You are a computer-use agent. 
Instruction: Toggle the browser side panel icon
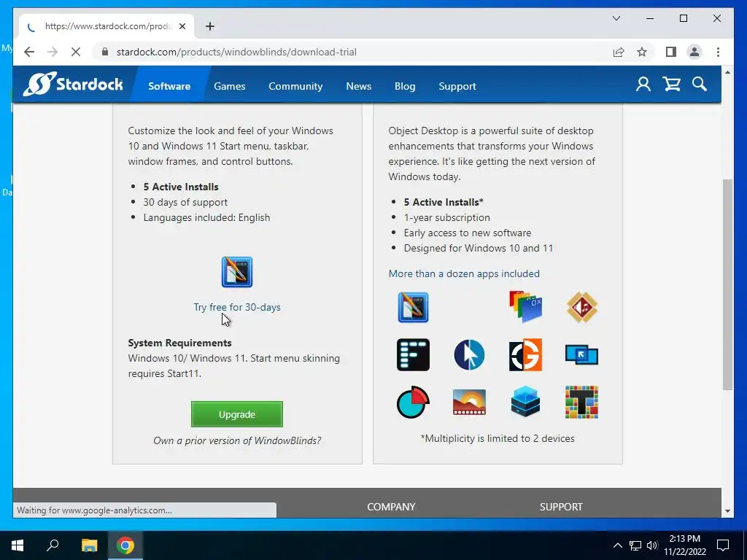[671, 52]
